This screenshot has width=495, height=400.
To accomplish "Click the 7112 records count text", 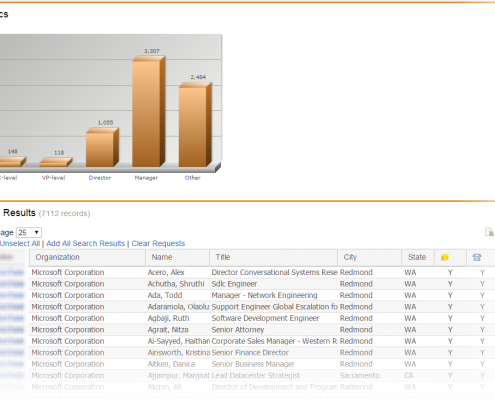I will (x=64, y=213).
